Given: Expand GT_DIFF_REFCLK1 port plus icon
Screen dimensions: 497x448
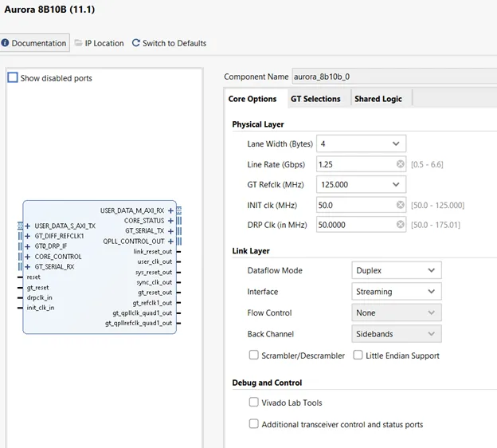Looking at the screenshot, I should (28, 236).
